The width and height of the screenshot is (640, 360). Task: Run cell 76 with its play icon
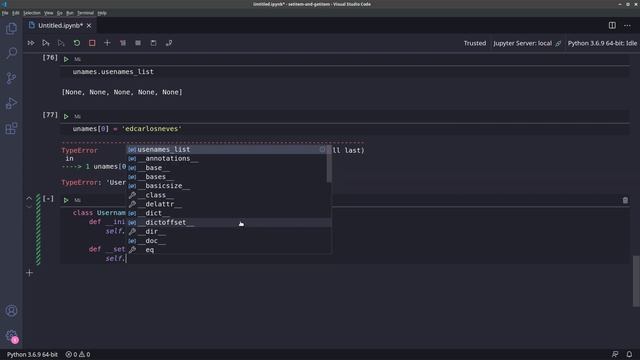pyautogui.click(x=66, y=59)
